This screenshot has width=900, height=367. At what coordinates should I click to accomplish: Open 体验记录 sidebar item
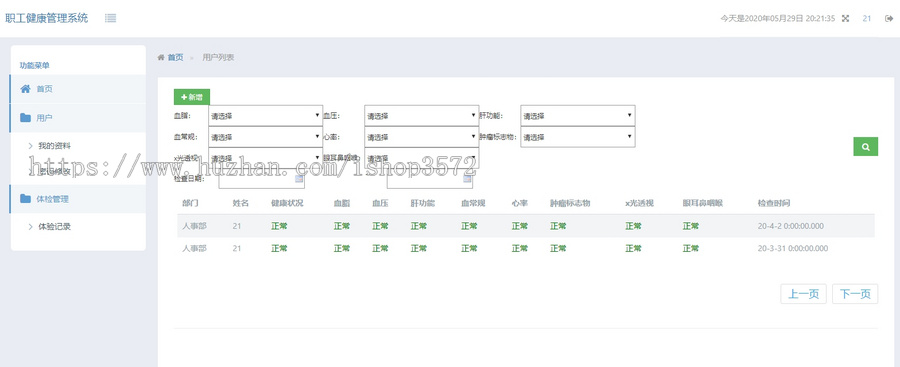(x=55, y=227)
